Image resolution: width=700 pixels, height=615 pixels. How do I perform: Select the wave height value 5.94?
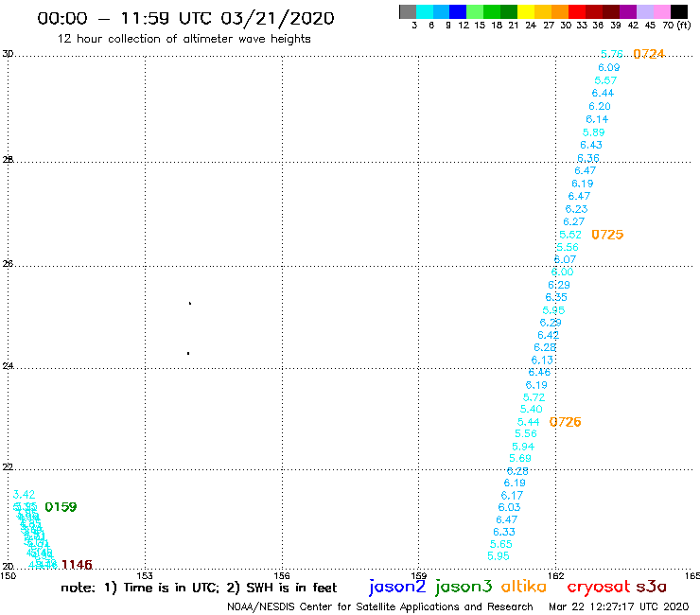[523, 447]
